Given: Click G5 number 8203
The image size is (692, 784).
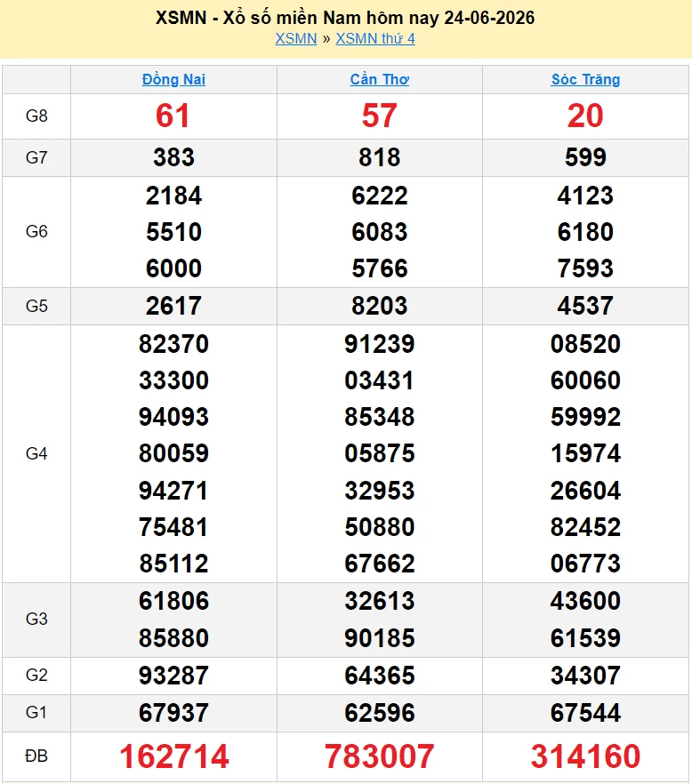Looking at the screenshot, I should coord(379,306).
